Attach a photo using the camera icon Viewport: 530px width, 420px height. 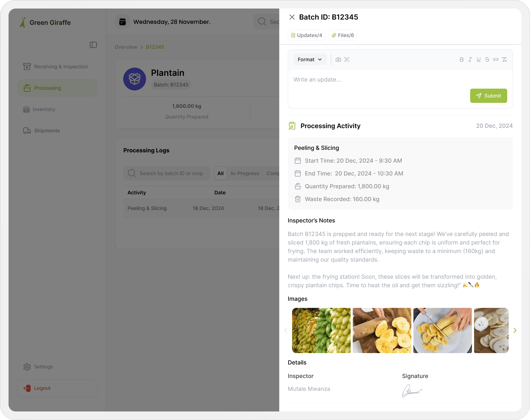[x=338, y=59]
